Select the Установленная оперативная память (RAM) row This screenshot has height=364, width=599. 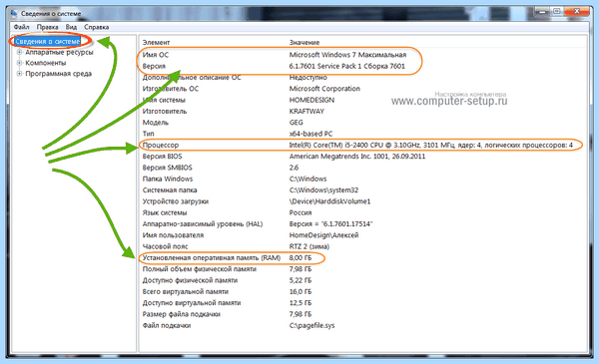coord(363,258)
